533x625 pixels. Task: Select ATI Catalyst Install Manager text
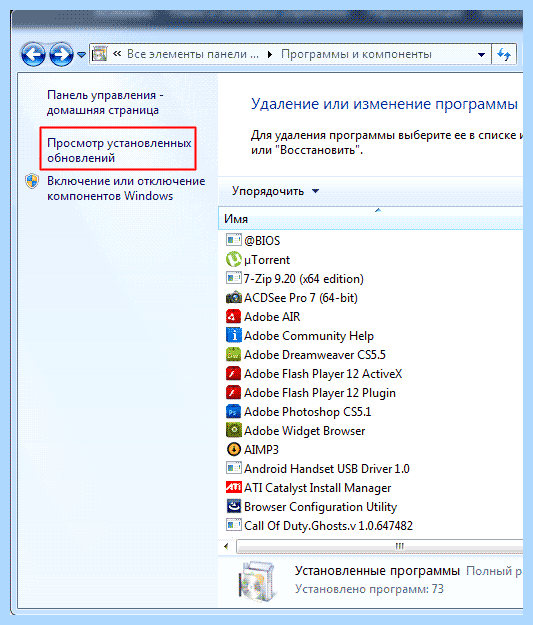click(x=318, y=488)
